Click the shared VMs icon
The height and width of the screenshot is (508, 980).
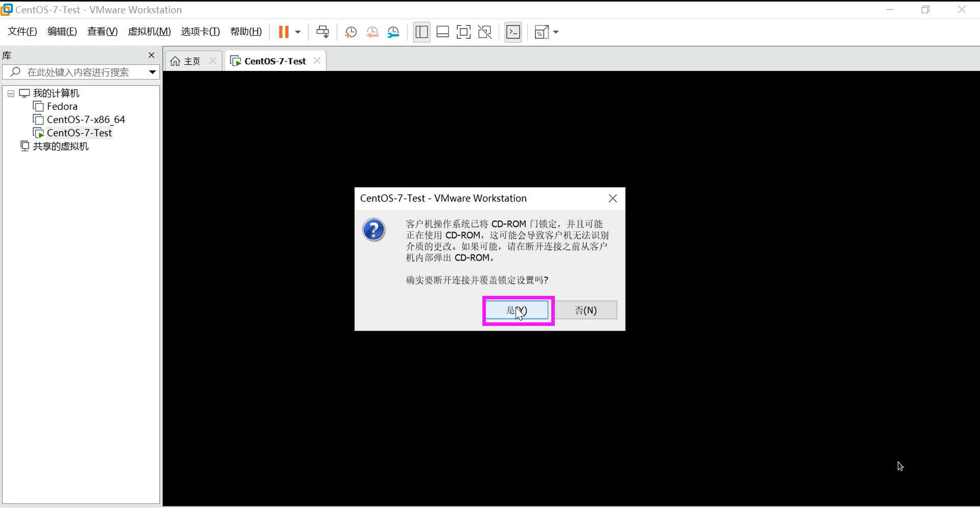(24, 146)
